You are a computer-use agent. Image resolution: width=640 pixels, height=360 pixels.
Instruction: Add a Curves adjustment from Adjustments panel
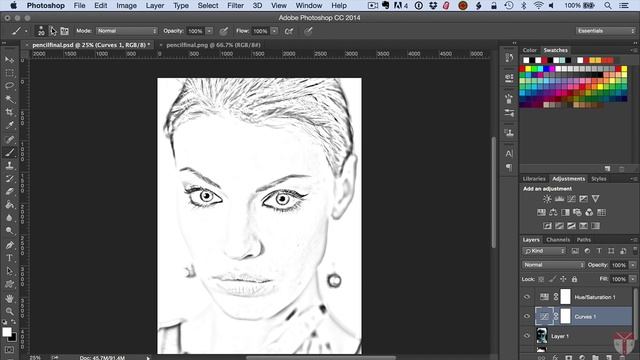(571, 199)
